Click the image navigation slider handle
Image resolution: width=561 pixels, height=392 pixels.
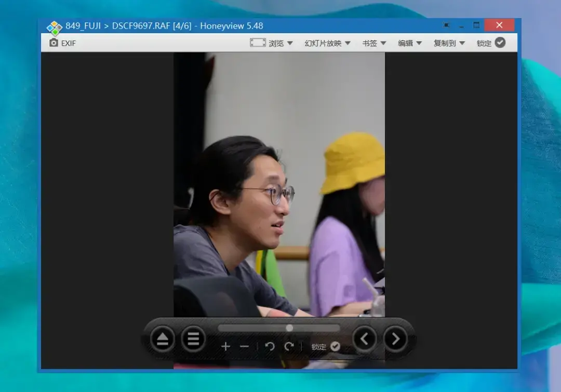pos(289,328)
